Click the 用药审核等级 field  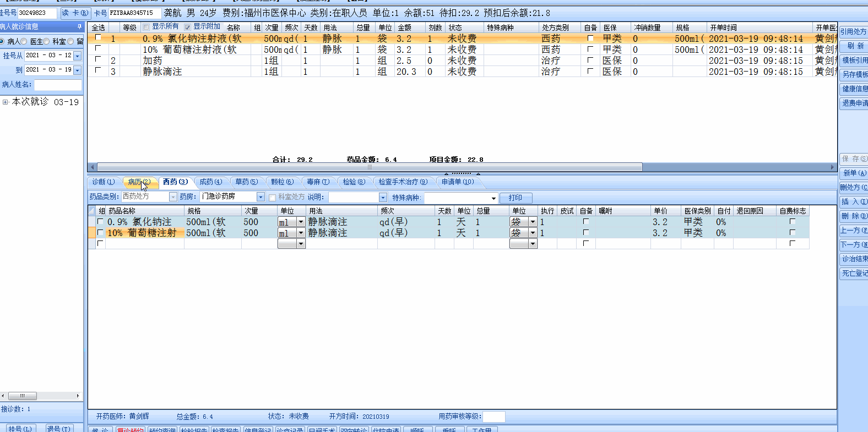[494, 417]
